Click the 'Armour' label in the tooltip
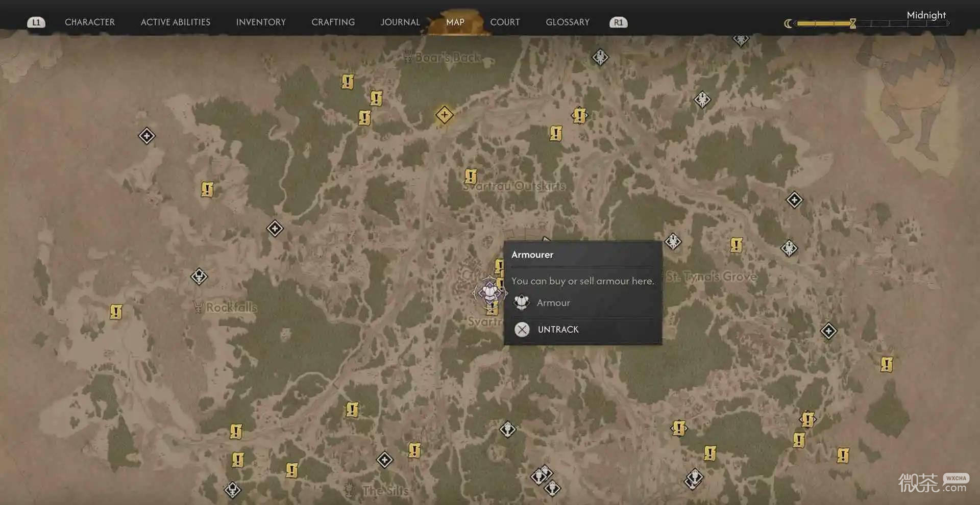 pos(553,303)
